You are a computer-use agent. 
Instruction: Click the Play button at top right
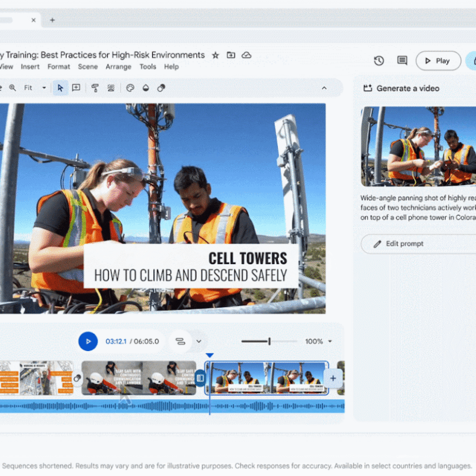438,61
